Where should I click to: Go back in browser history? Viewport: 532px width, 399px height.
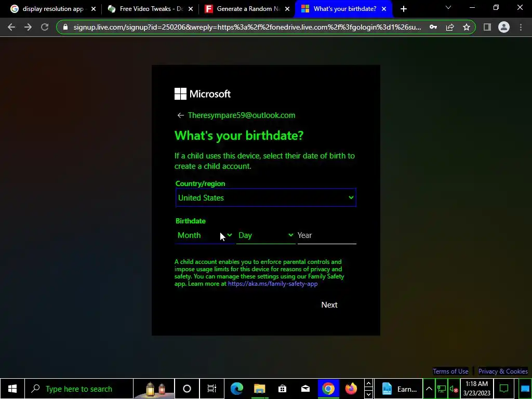(11, 27)
